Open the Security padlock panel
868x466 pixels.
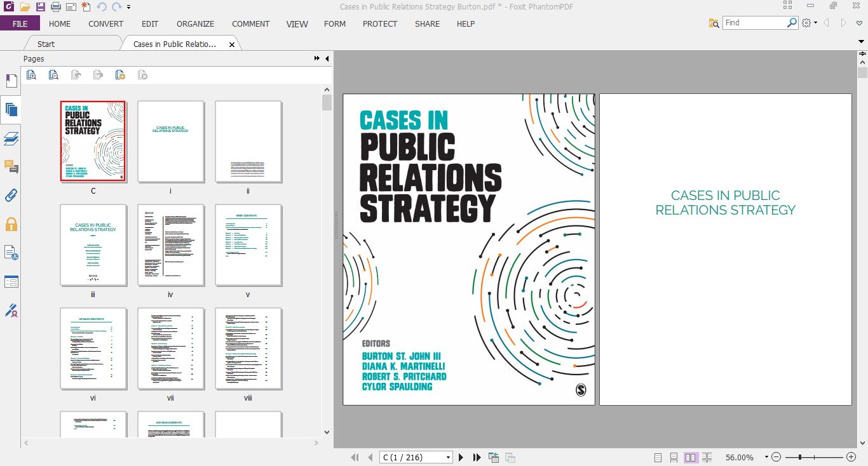click(11, 223)
